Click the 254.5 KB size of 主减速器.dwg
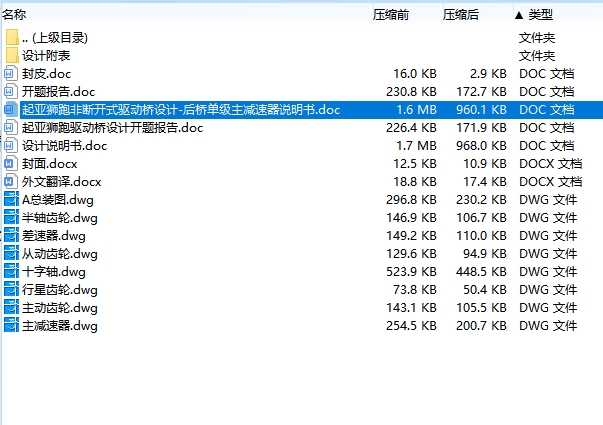The height and width of the screenshot is (425, 603). click(411, 326)
